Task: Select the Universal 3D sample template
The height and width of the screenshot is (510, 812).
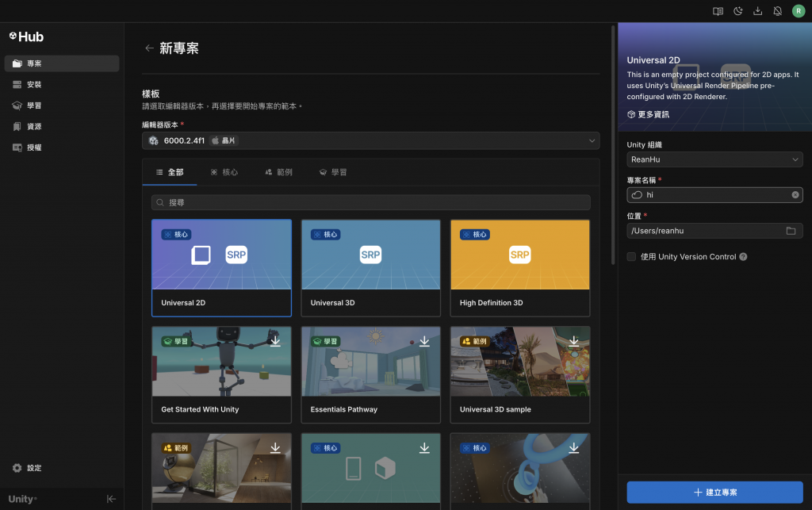Action: tap(520, 374)
